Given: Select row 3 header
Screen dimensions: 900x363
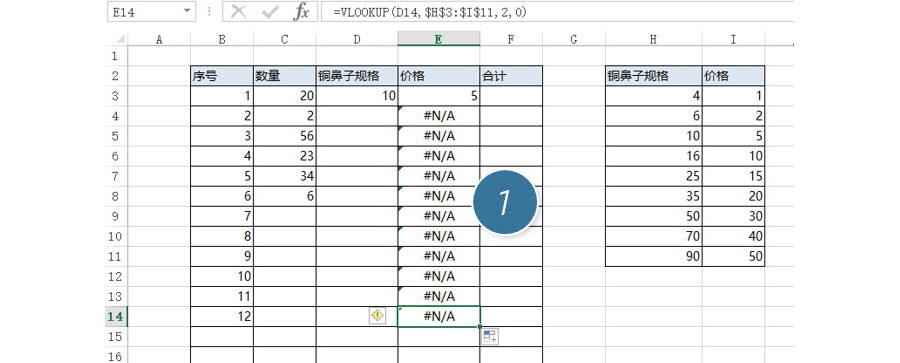Looking at the screenshot, I should coord(115,96).
